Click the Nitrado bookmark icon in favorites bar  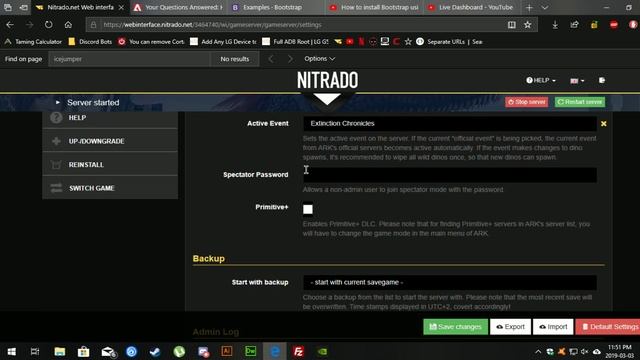[338, 42]
